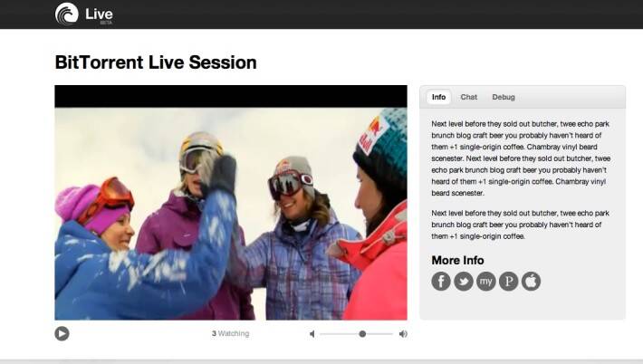
Task: Open the MySpace 'my' icon
Action: (x=486, y=282)
